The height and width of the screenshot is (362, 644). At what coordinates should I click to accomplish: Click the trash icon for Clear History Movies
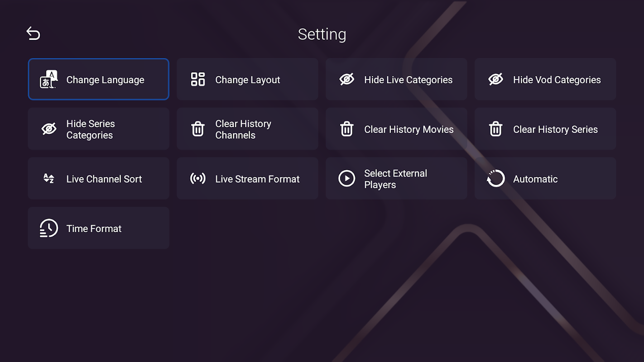(x=347, y=129)
